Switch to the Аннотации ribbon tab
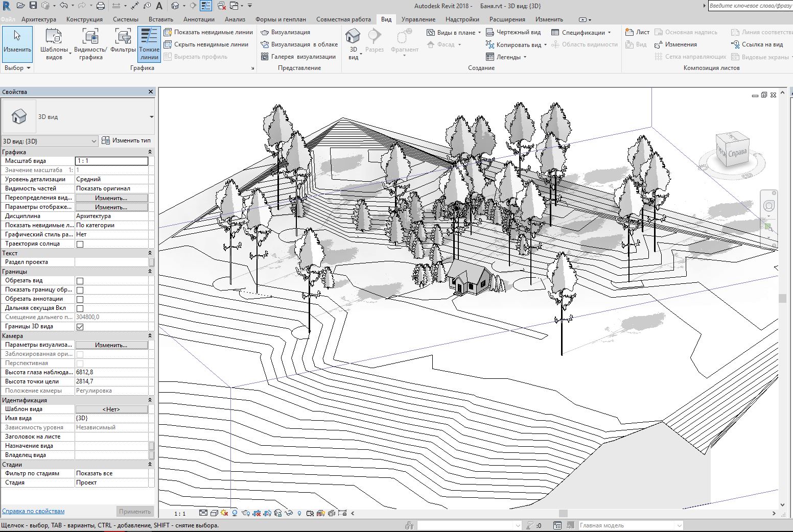 pos(199,19)
